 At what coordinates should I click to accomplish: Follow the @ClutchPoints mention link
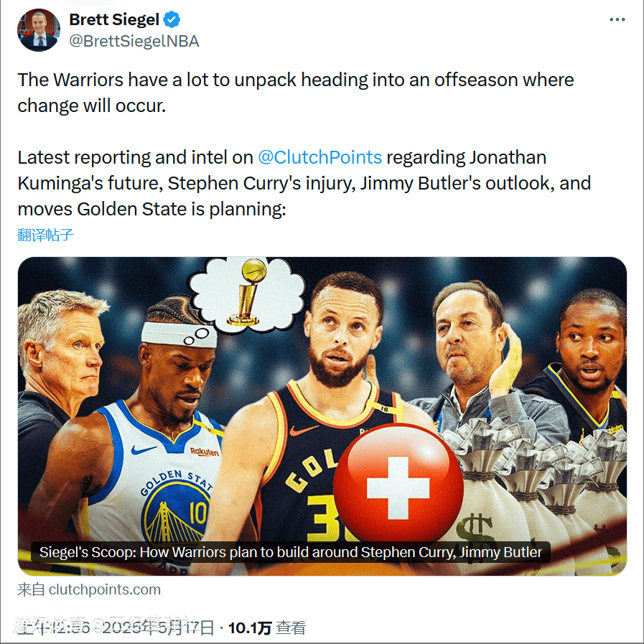(320, 157)
